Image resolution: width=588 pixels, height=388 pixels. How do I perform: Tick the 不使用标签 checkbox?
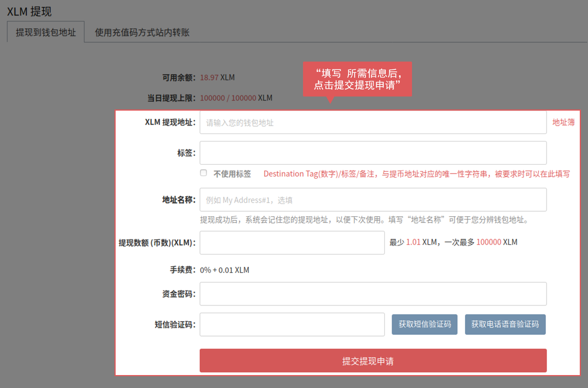coord(203,173)
